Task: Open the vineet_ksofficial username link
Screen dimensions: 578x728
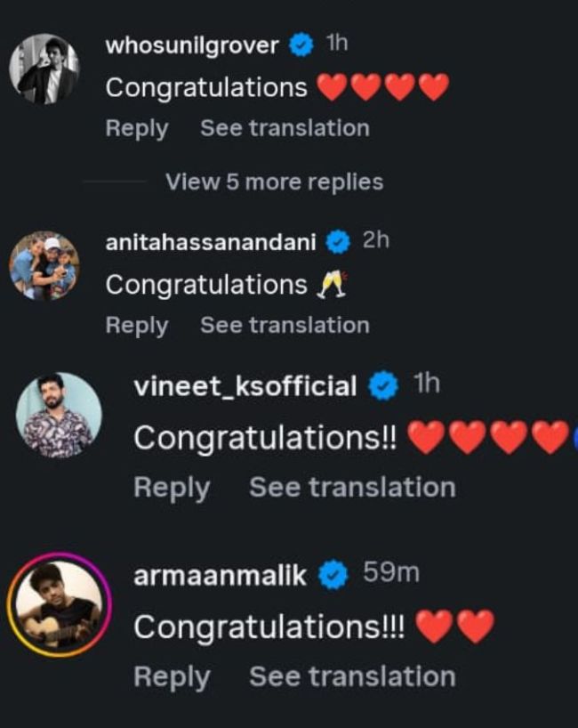Action: tap(245, 387)
